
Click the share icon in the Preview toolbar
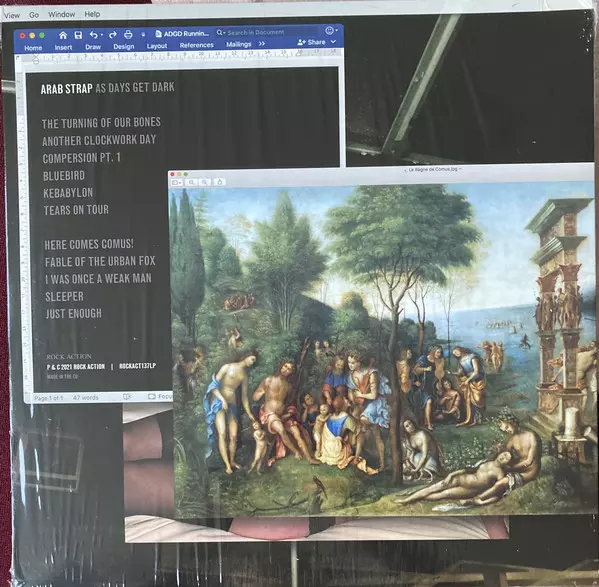(x=220, y=182)
